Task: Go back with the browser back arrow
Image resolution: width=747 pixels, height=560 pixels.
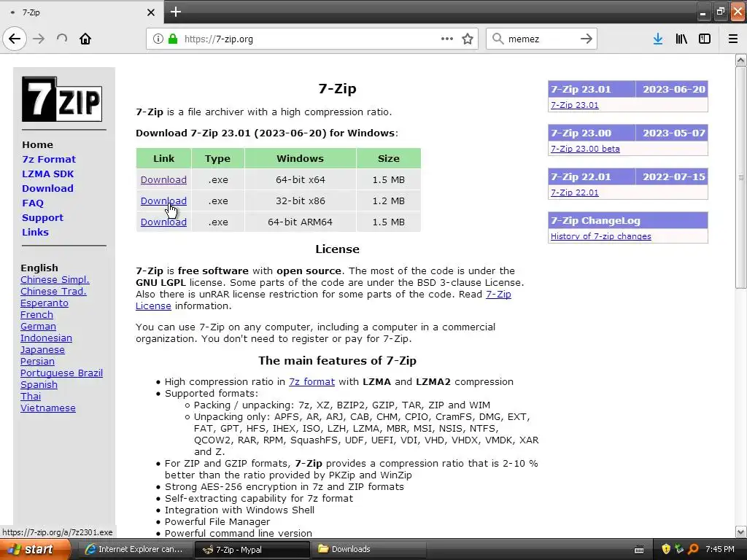Action: coord(15,39)
